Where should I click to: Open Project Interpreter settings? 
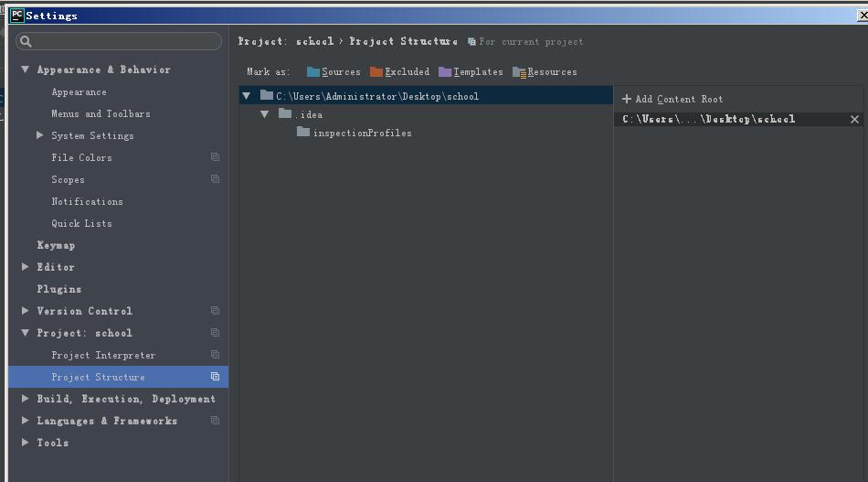[103, 355]
